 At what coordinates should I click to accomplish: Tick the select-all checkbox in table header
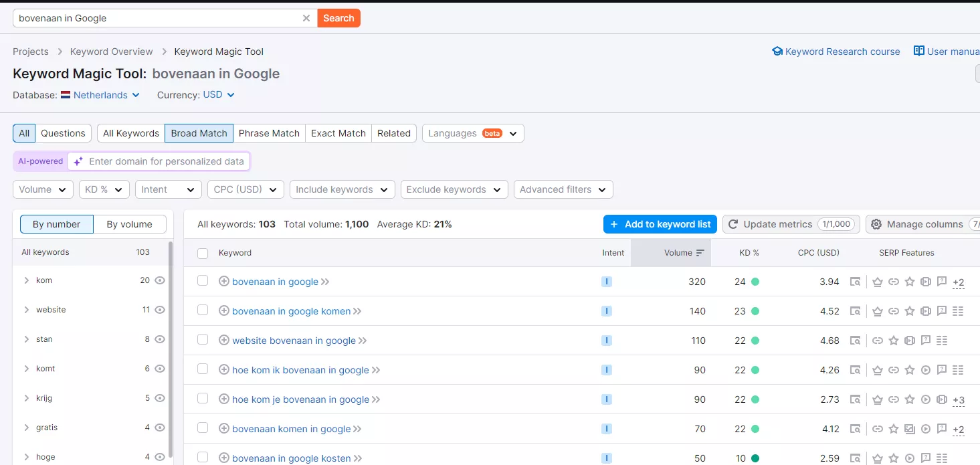[x=203, y=253]
